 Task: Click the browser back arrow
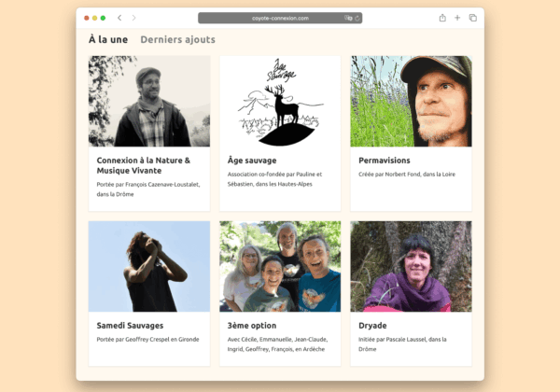[119, 18]
